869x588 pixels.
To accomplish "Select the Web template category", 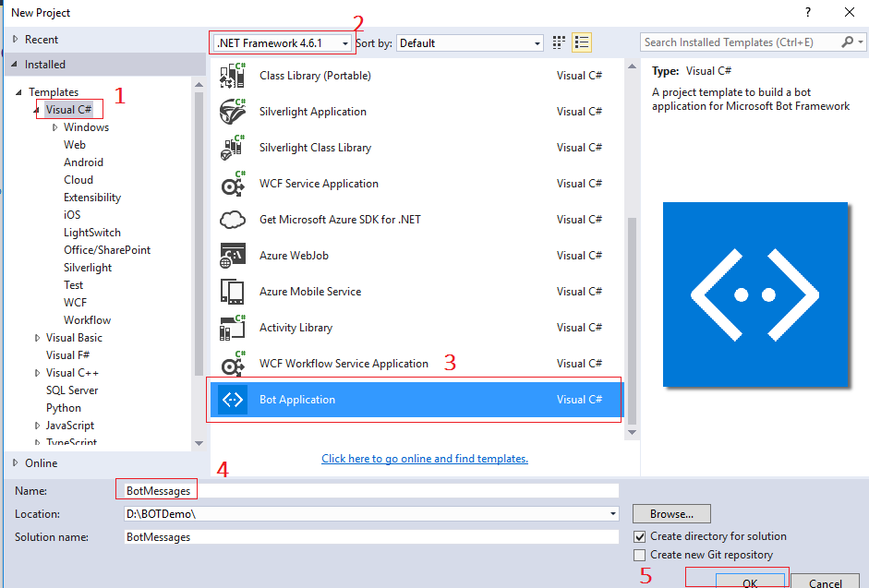I will 75,145.
